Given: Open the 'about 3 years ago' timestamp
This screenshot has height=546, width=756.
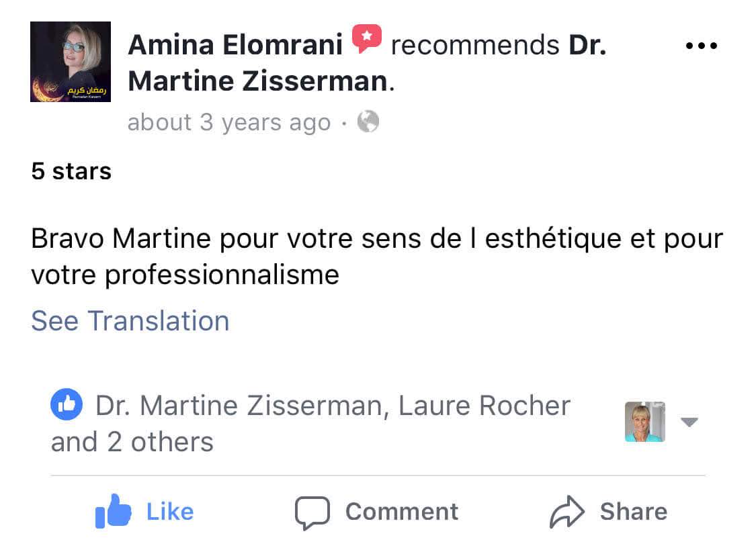Looking at the screenshot, I should click(x=228, y=122).
